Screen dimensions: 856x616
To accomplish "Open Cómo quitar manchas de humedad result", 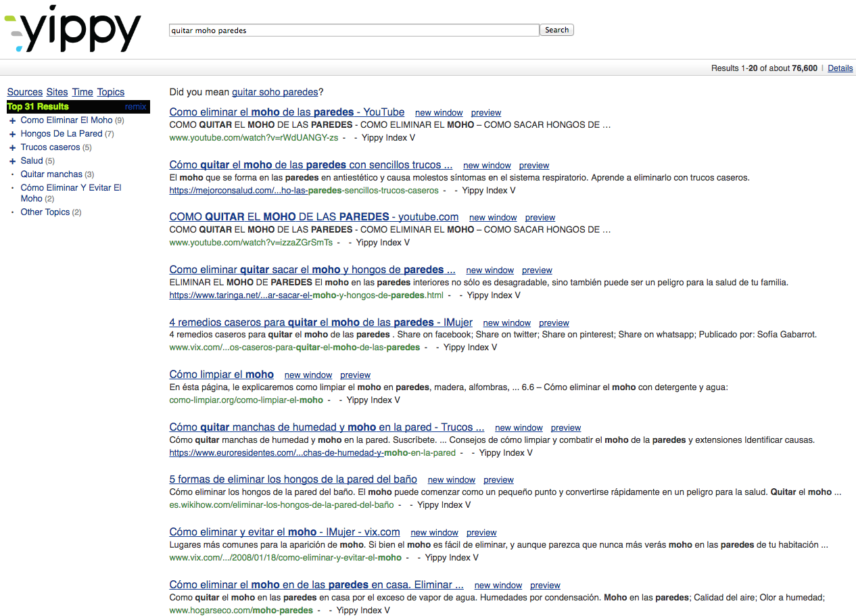I will (x=327, y=427).
